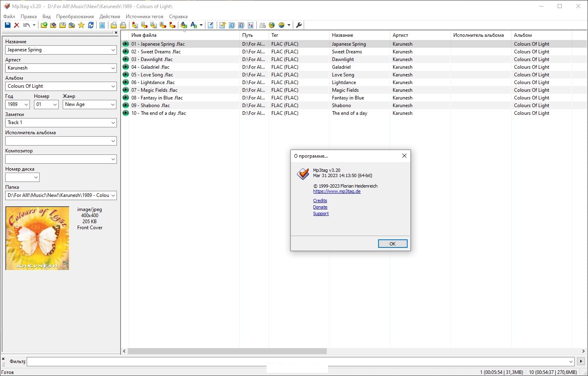Click the Export icon with yellow arrow
588x376 pixels.
pyautogui.click(x=222, y=25)
